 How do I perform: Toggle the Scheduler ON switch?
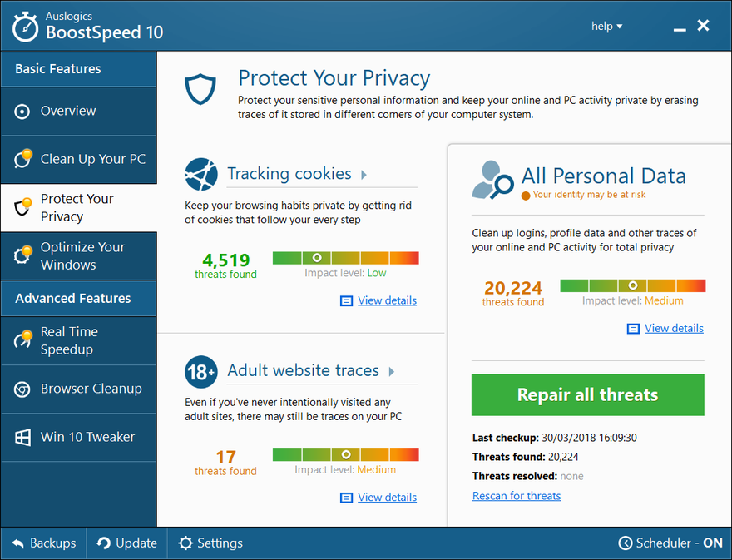pos(670,543)
